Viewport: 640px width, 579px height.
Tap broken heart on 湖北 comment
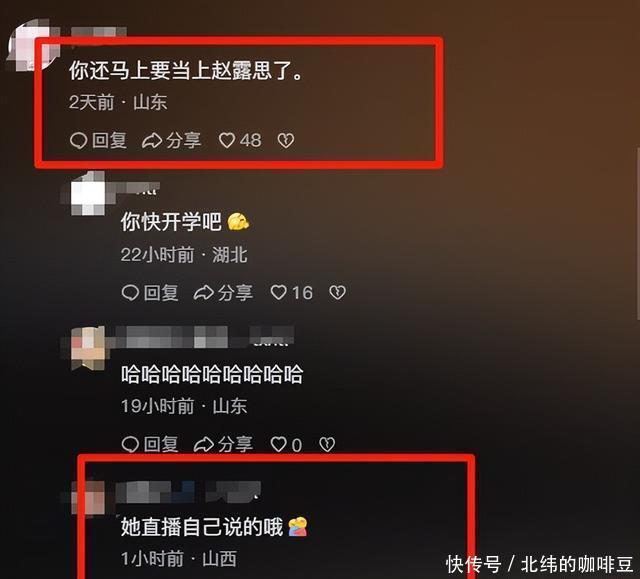[338, 293]
